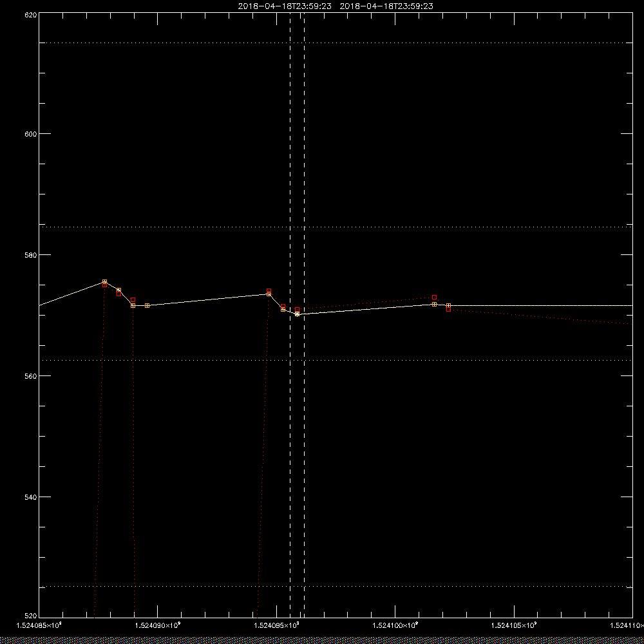Click the right 2018-04-18T23:59:23 title timestamp
Screen dimensions: 644x644
[386, 6]
